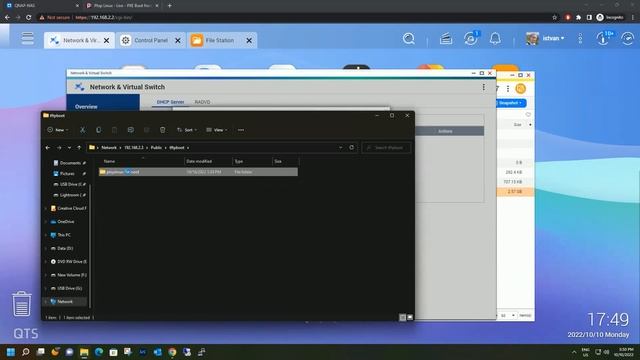The image size is (640, 360).
Task: Select OneDrive in Explorer navigation pane
Action: 65,222
